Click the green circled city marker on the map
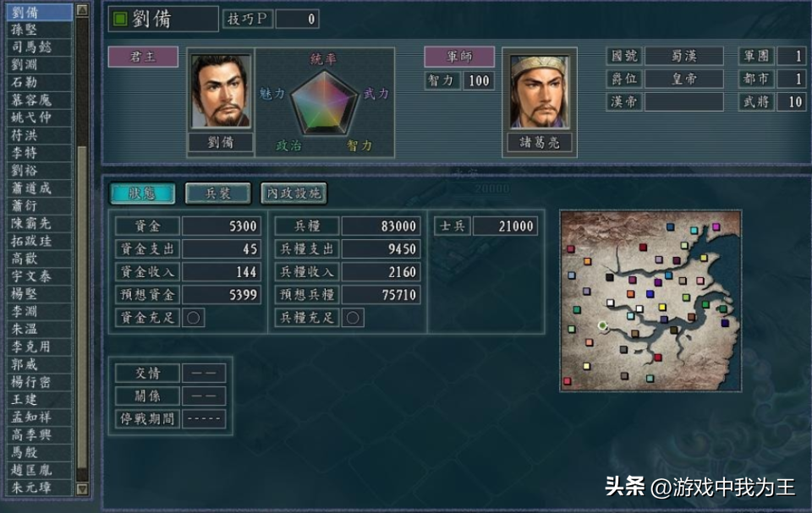This screenshot has height=513, width=812. (602, 325)
